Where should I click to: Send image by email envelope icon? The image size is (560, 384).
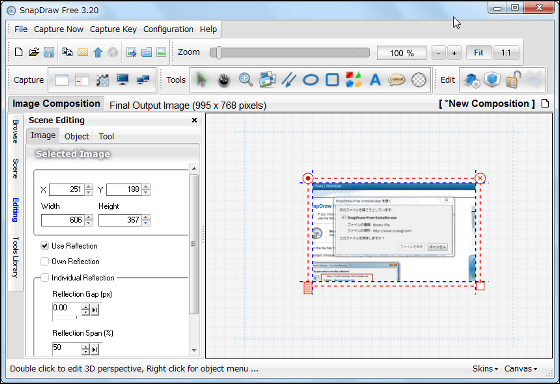(82, 52)
